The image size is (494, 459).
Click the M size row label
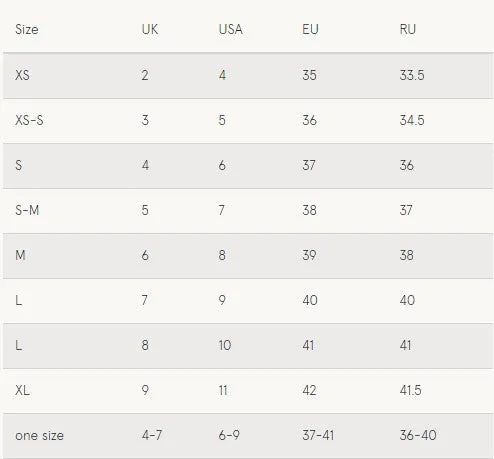tap(20, 255)
